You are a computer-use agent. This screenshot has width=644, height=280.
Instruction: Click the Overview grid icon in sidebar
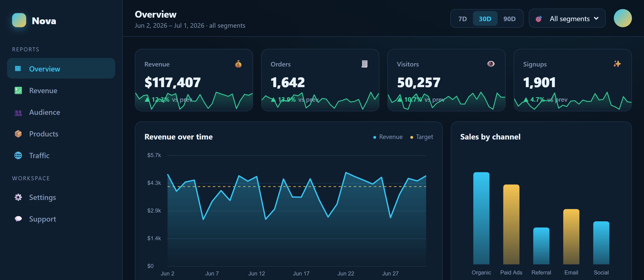(18, 68)
